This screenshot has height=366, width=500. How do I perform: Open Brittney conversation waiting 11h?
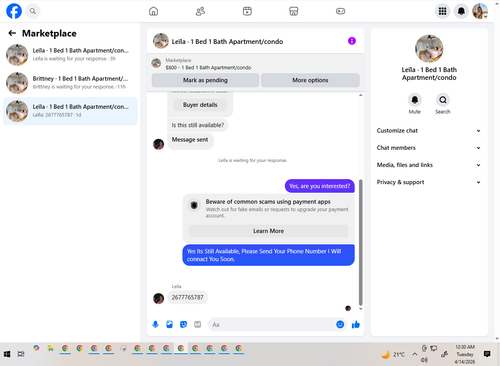(70, 83)
